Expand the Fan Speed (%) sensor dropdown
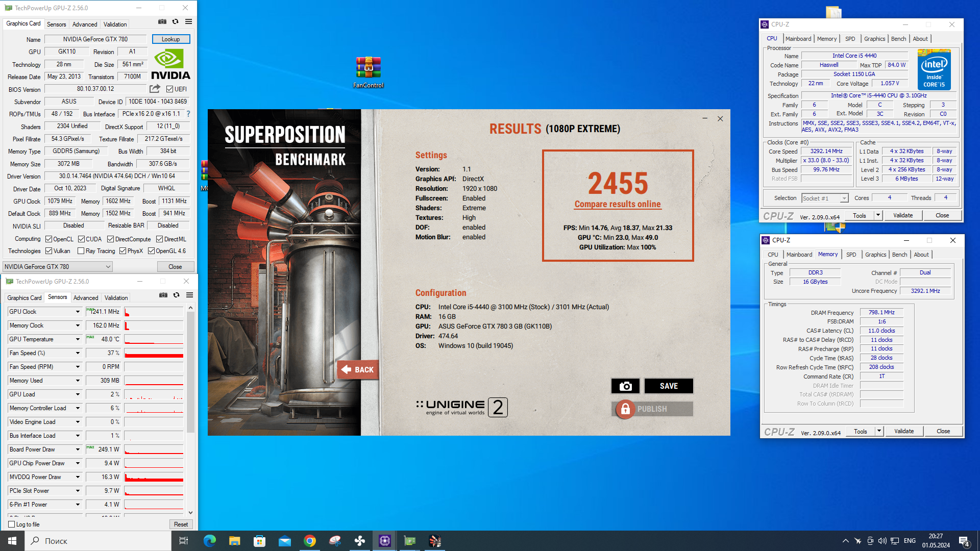 [78, 353]
